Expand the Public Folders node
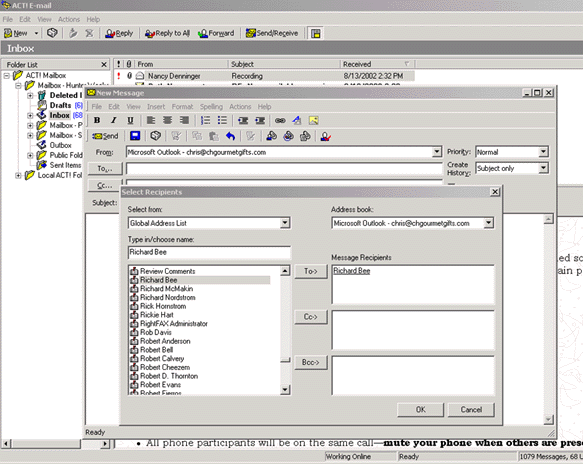The height and width of the screenshot is (464, 583). point(30,155)
